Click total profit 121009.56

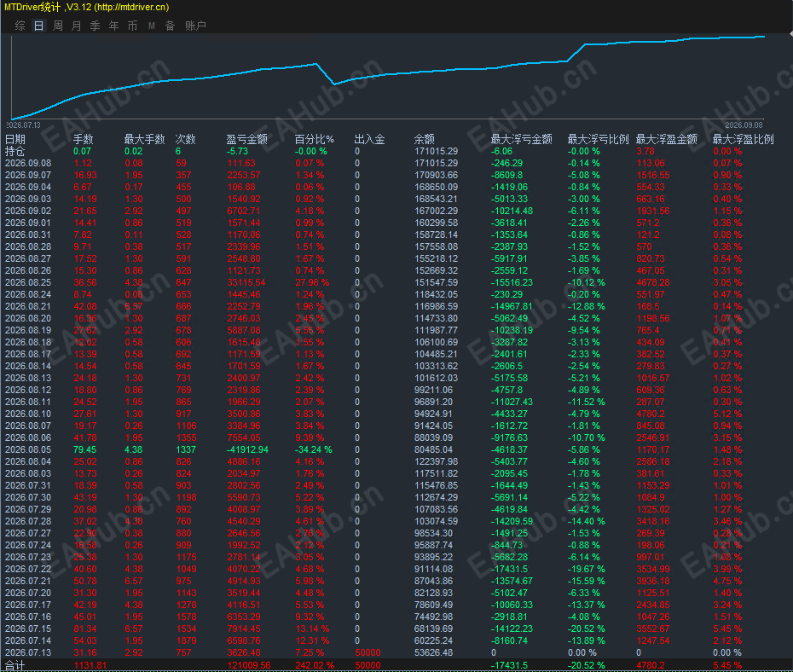249,665
